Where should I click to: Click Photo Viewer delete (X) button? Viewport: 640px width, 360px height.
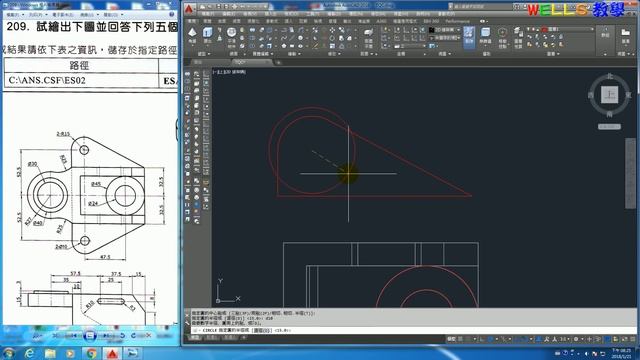148,336
